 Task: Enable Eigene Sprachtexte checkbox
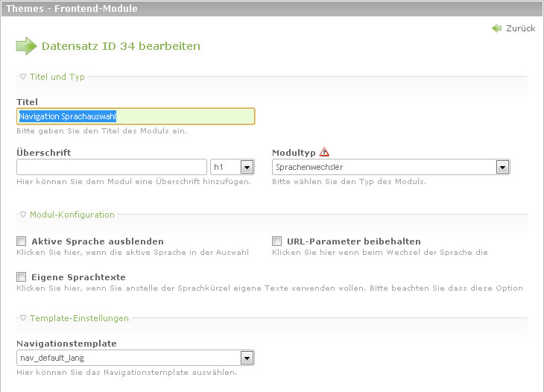click(21, 276)
